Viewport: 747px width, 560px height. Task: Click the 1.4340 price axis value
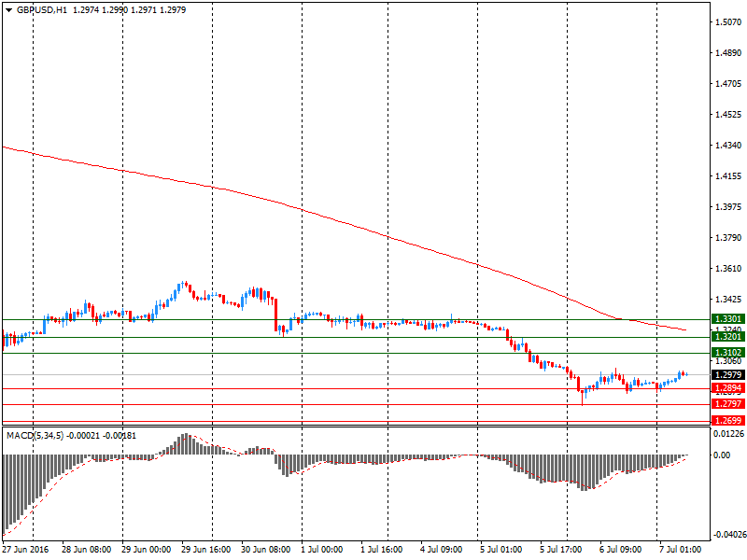tap(728, 146)
